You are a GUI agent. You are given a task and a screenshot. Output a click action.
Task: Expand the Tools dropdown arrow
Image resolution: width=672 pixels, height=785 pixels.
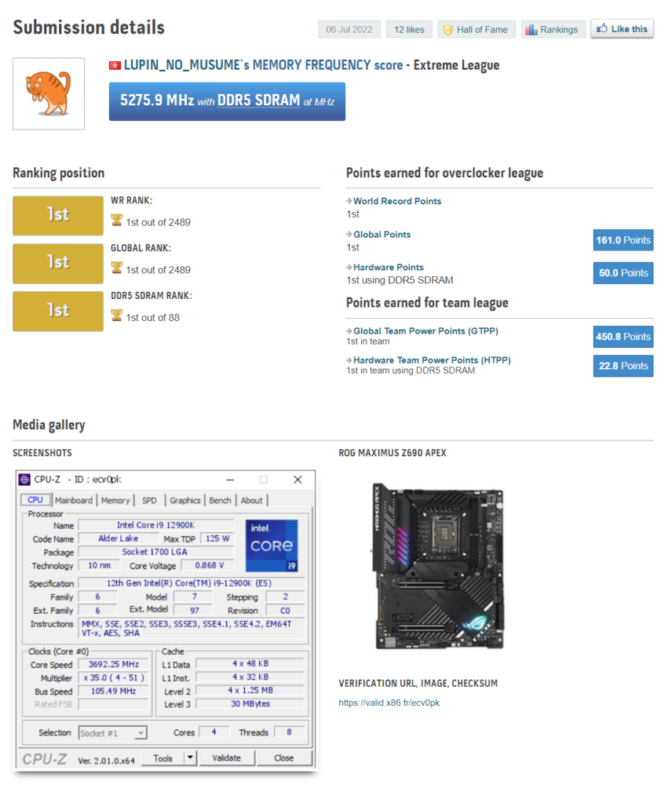[190, 758]
